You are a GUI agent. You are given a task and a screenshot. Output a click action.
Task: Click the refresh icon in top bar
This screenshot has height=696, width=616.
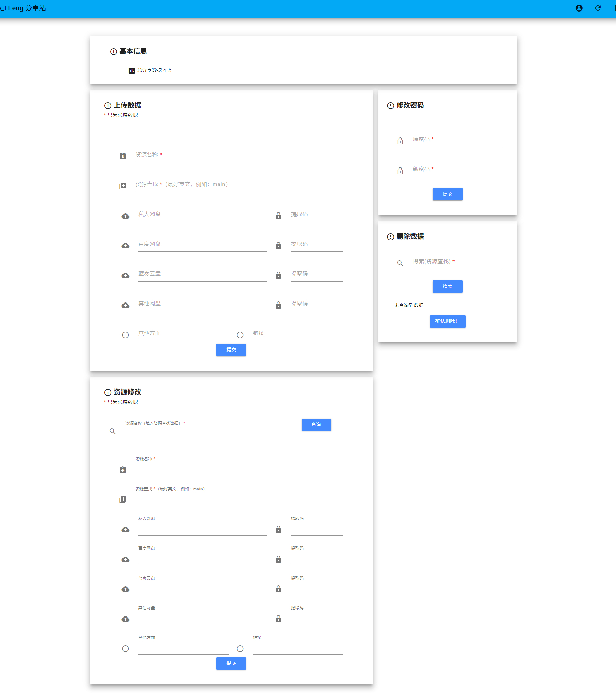pos(598,8)
